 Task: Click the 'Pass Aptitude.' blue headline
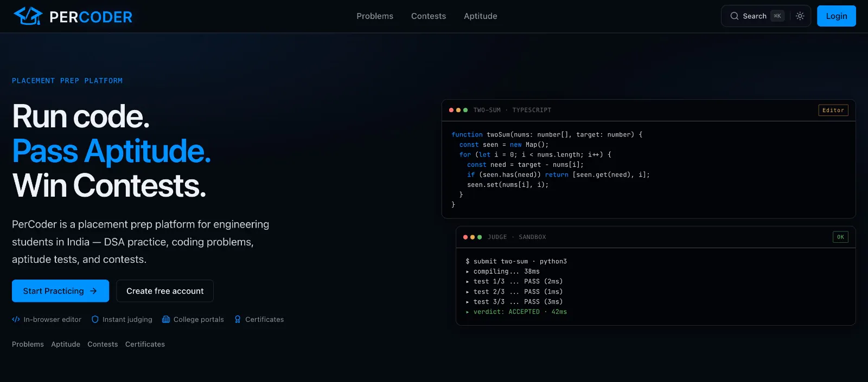coord(111,151)
